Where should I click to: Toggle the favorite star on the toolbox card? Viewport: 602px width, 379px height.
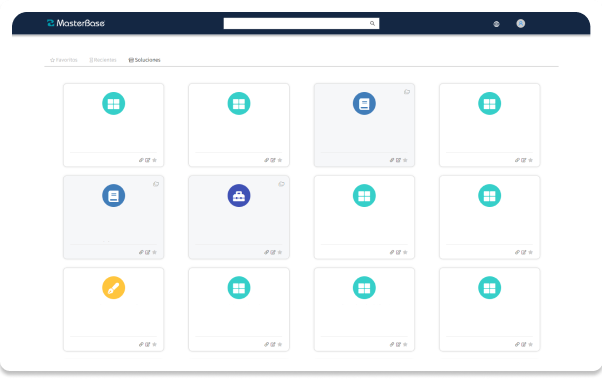pos(280,252)
